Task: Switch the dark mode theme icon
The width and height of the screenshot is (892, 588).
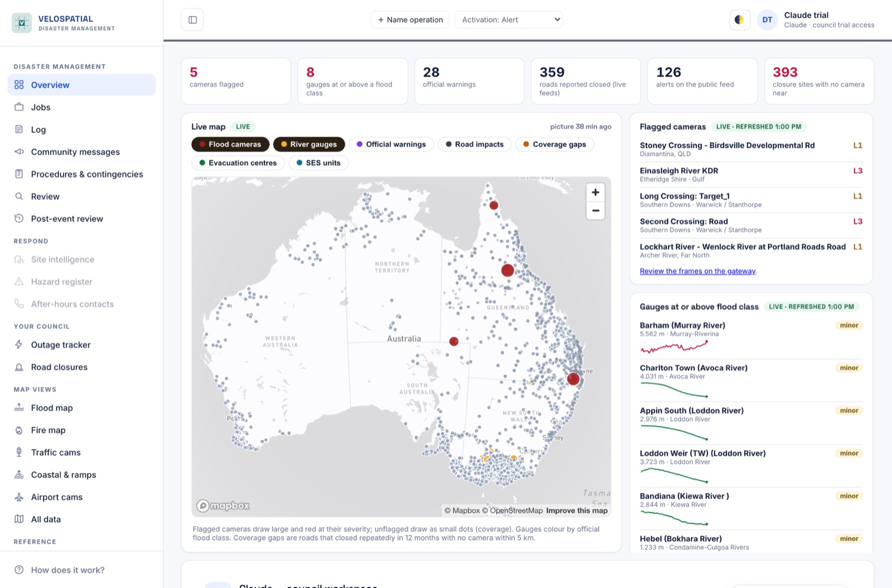Action: pos(739,20)
